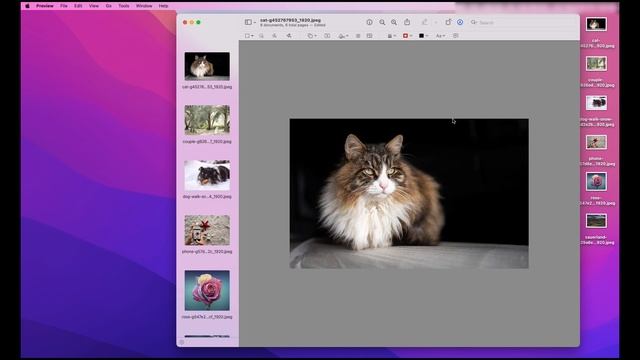Select the Text tool
This screenshot has height=360, width=640.
(327, 36)
